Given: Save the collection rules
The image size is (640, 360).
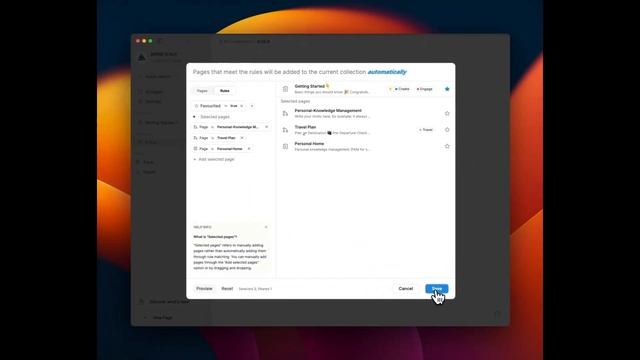Looking at the screenshot, I should point(437,289).
